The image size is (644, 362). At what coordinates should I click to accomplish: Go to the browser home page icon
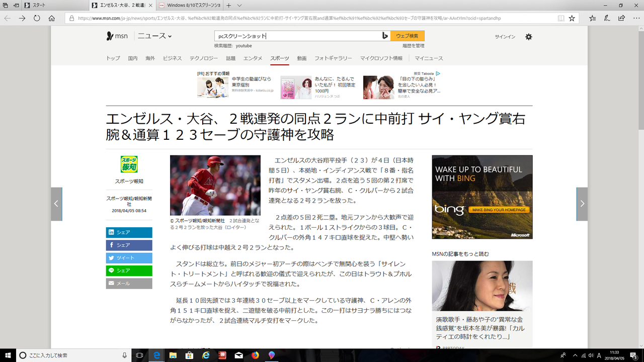(52, 18)
